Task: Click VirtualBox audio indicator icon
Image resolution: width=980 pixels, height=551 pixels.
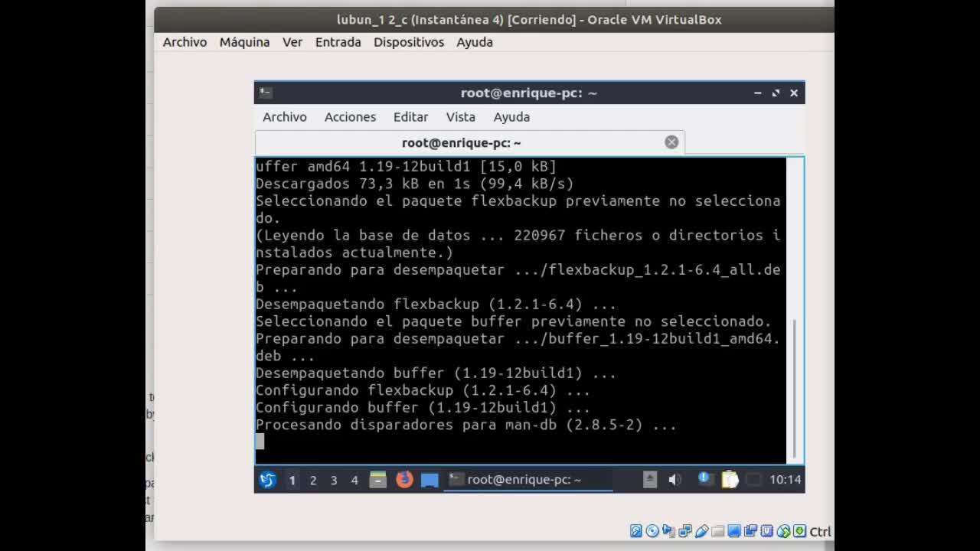Action: pos(668,531)
